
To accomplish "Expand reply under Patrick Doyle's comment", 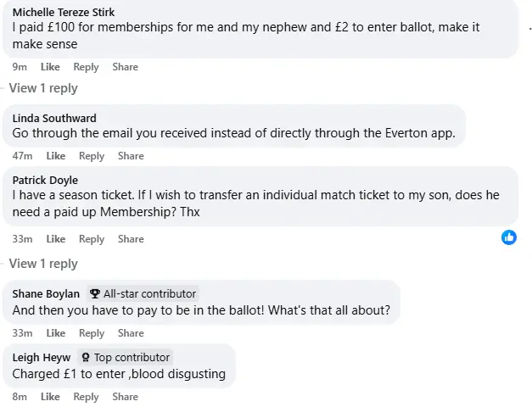I will (43, 264).
